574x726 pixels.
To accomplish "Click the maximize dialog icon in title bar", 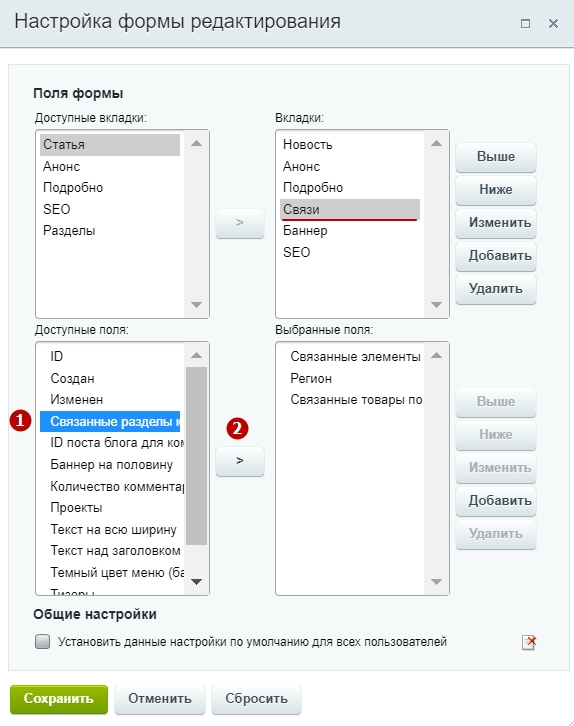I will click(525, 23).
